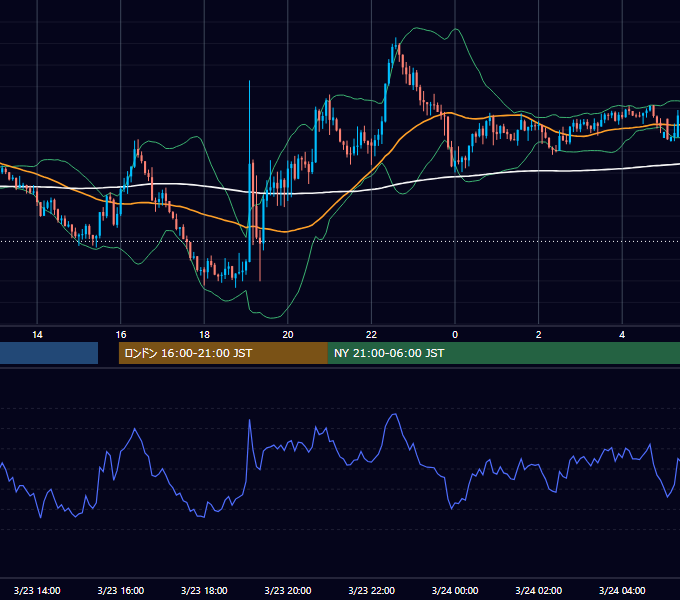Click the 3/24 00:00 date label

pos(455,590)
